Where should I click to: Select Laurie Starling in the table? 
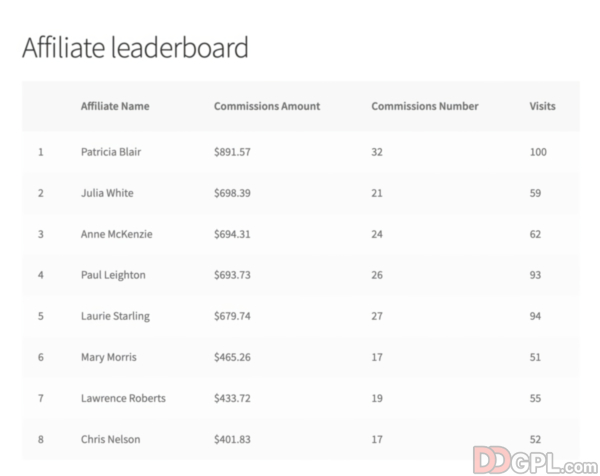tap(115, 316)
